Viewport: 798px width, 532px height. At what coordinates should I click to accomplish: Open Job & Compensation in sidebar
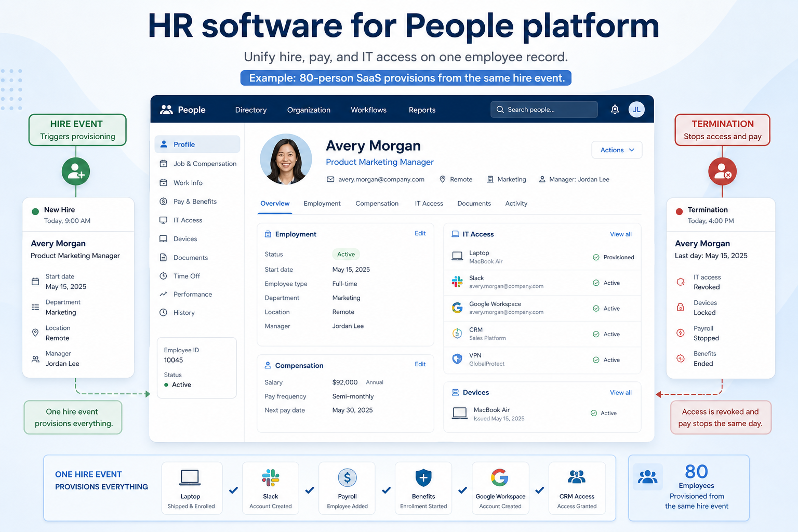coord(197,164)
